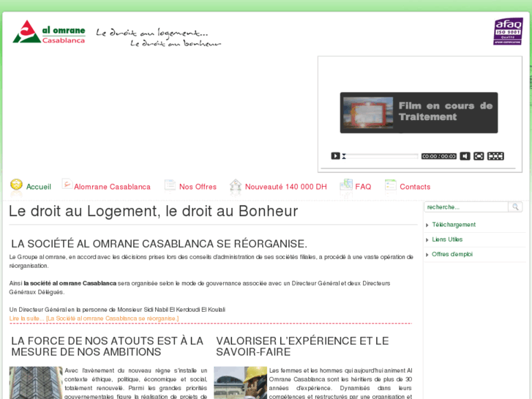Click the al omrane Casablanca logo
Image resolution: width=532 pixels, height=399 pixels.
tap(49, 32)
